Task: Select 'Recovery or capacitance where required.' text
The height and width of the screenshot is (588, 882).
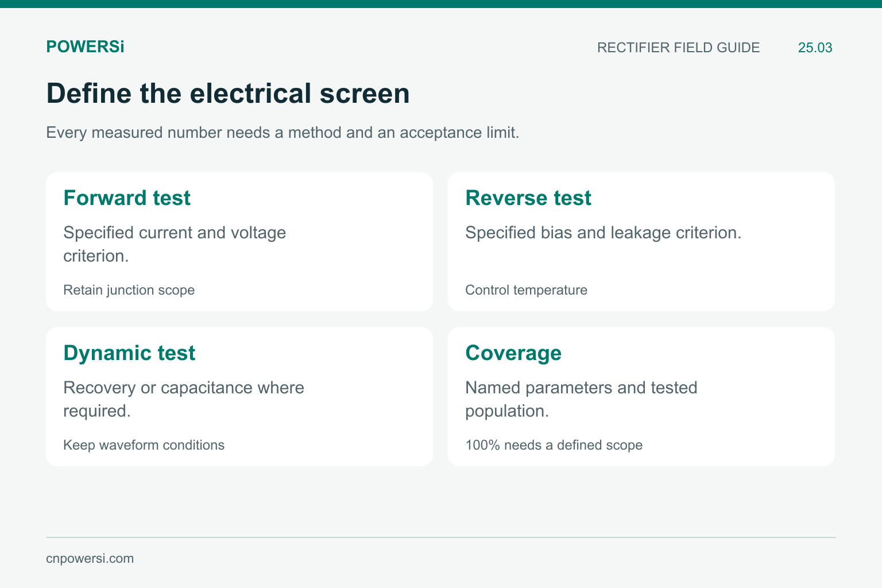Action: [184, 399]
